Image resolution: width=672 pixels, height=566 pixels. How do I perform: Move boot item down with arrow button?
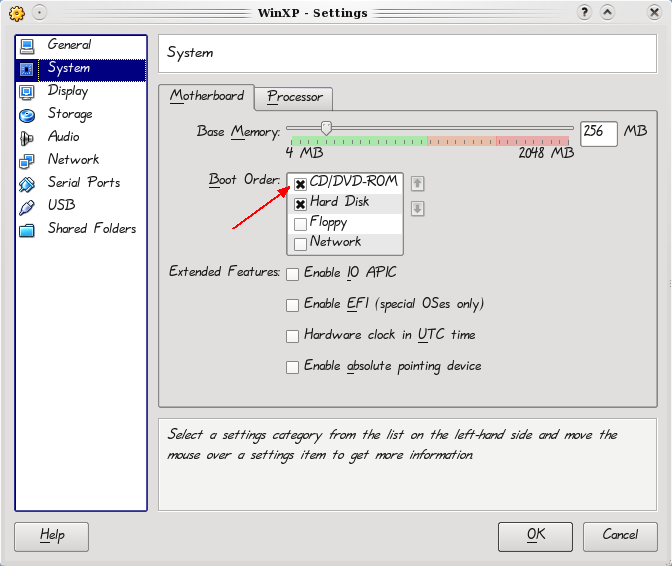pos(417,209)
